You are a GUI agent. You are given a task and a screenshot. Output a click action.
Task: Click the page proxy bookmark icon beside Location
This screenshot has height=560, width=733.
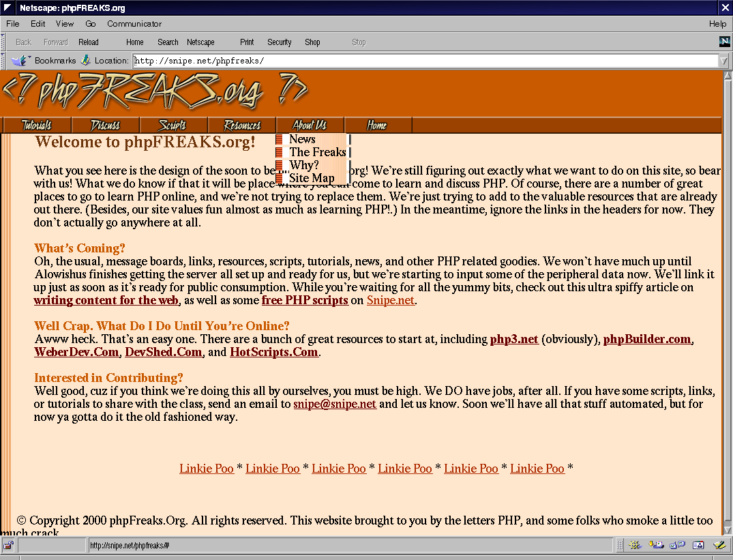coord(85,60)
